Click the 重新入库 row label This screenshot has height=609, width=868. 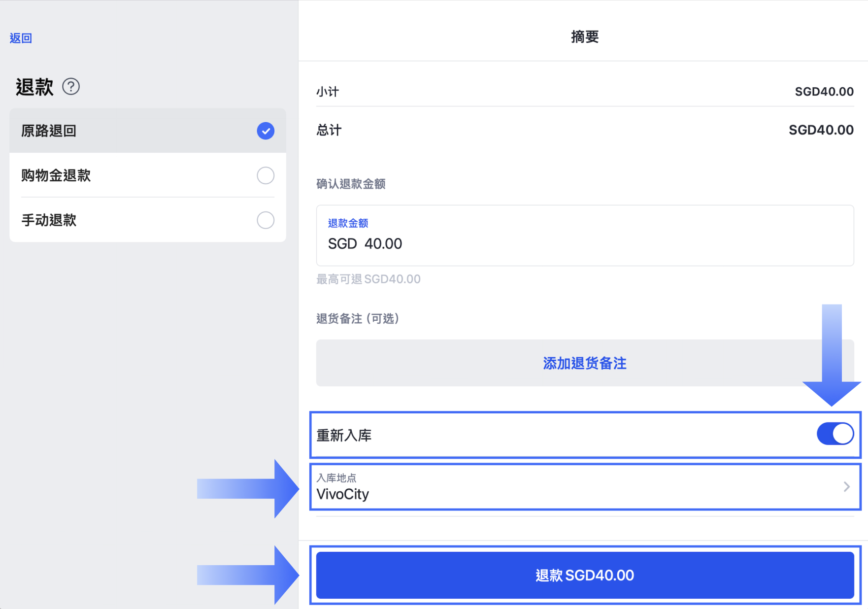pyautogui.click(x=344, y=436)
